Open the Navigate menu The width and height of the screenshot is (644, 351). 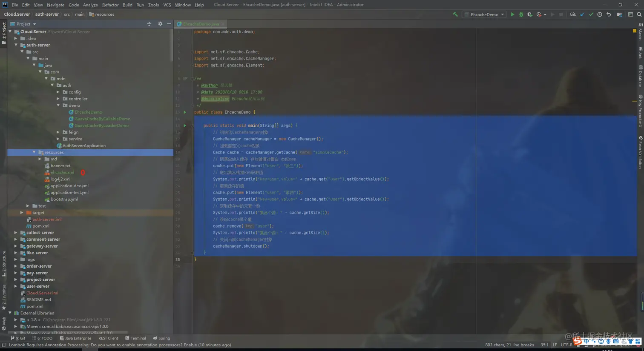(x=55, y=5)
